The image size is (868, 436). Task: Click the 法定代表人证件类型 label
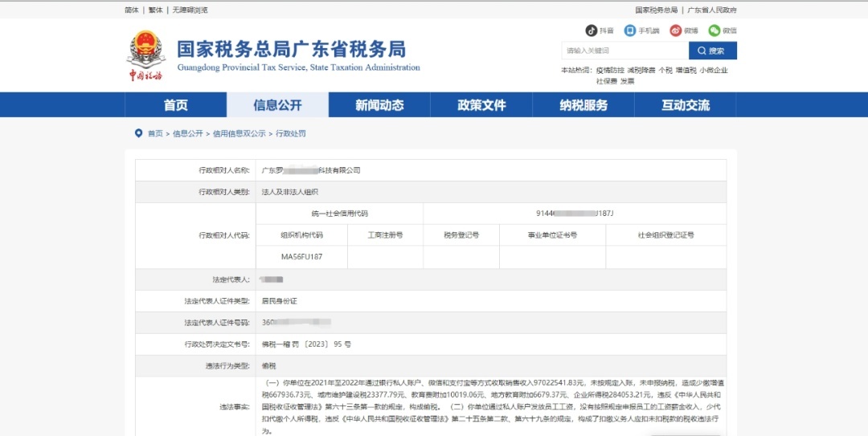coord(217,301)
